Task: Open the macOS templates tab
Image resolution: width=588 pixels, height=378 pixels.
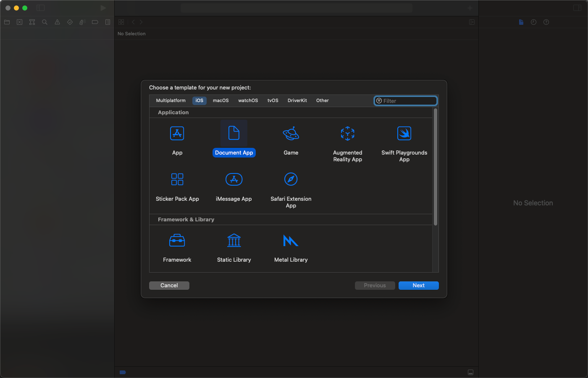Action: (x=220, y=100)
